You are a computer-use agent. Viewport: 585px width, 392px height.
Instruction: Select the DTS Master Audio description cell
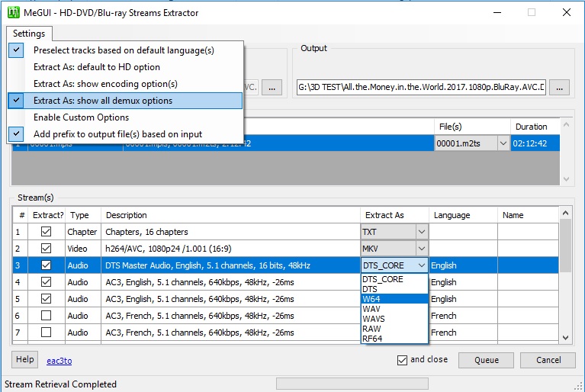tap(230, 265)
